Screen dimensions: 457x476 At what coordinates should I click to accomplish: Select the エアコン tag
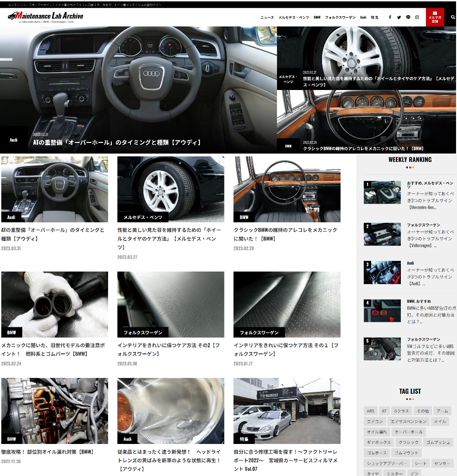point(375,421)
